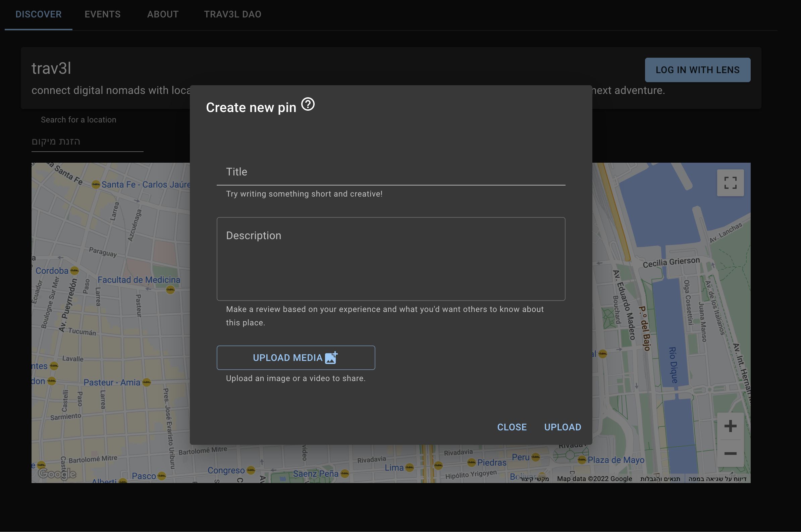
Task: Open the About tab
Action: 163,14
